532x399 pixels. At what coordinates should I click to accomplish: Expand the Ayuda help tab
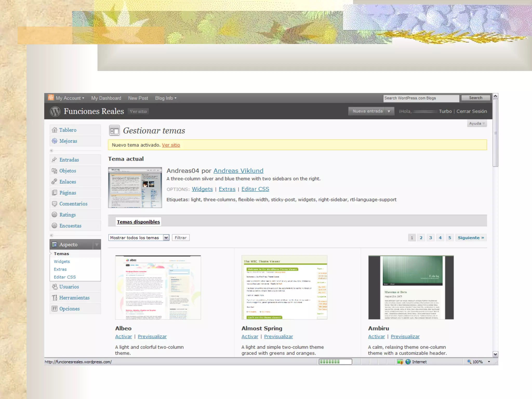click(x=477, y=123)
